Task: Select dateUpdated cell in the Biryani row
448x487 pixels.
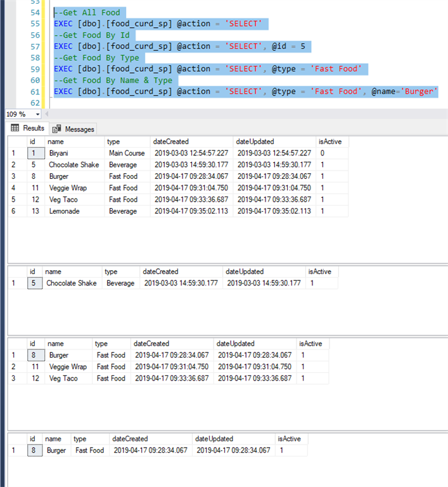Action: (x=274, y=153)
